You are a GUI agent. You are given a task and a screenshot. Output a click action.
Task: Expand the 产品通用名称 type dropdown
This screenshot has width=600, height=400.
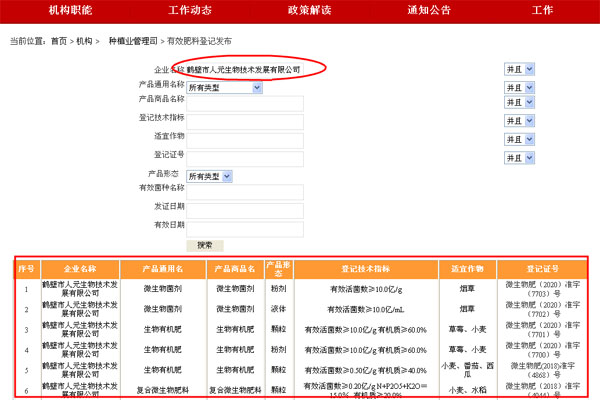[224, 88]
